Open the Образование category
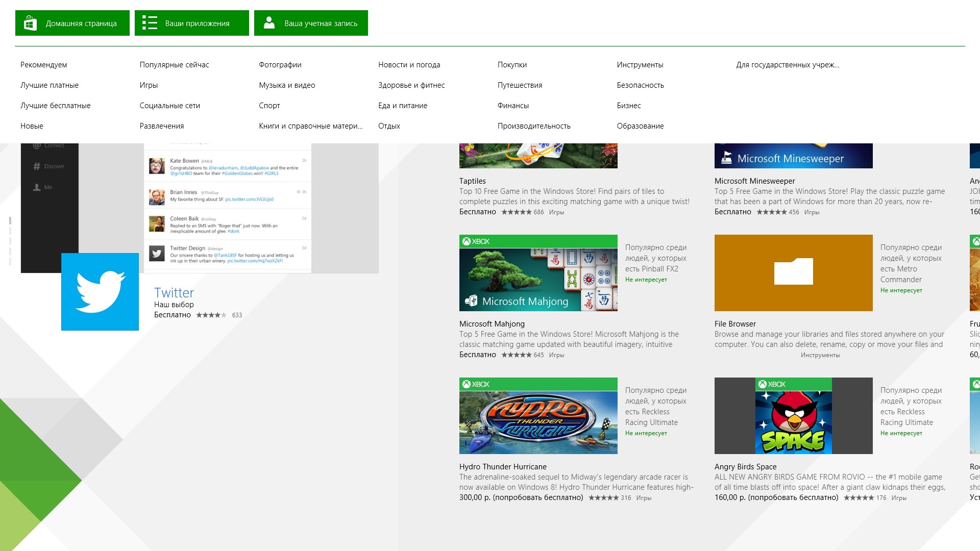 (640, 126)
